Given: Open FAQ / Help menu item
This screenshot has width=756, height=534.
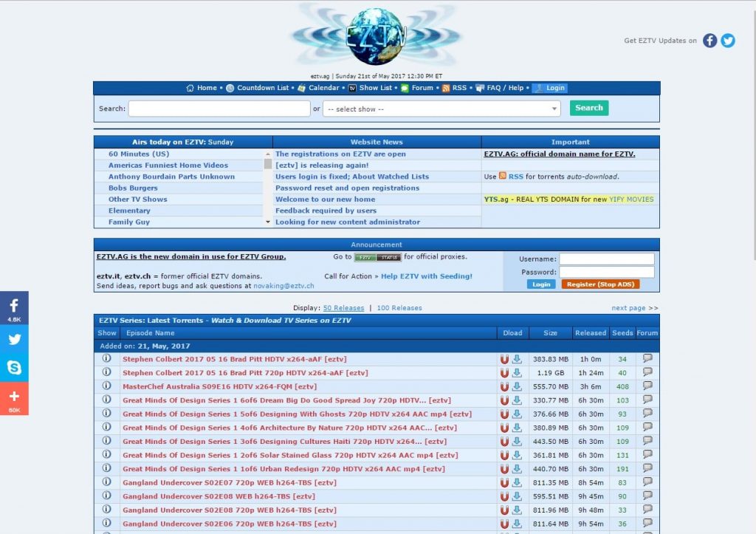Looking at the screenshot, I should (500, 88).
